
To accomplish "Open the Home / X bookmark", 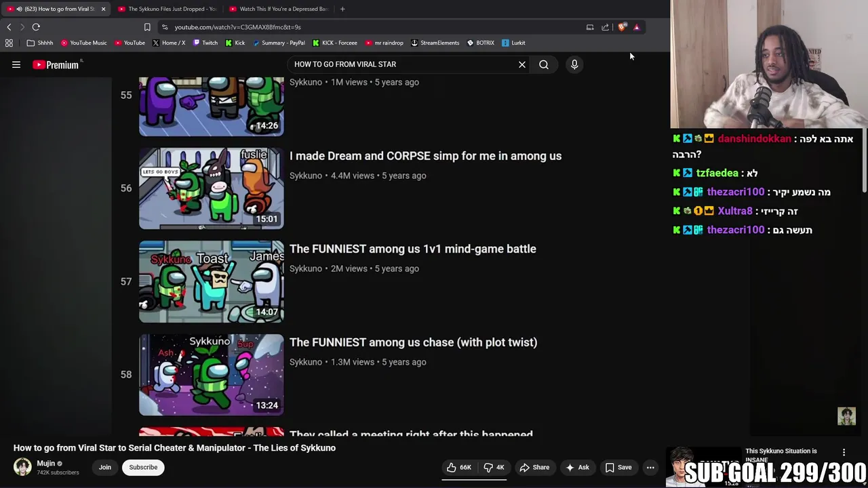I will point(169,43).
